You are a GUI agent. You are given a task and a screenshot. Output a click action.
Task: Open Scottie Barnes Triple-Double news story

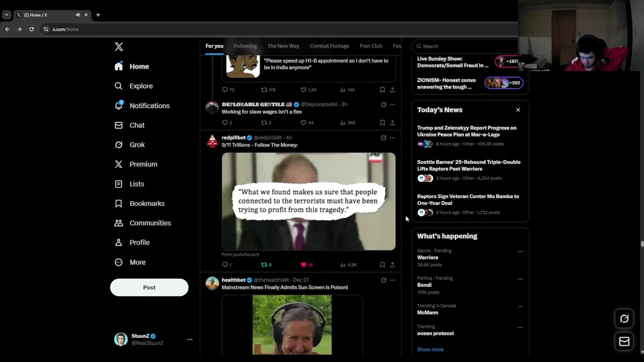click(469, 165)
